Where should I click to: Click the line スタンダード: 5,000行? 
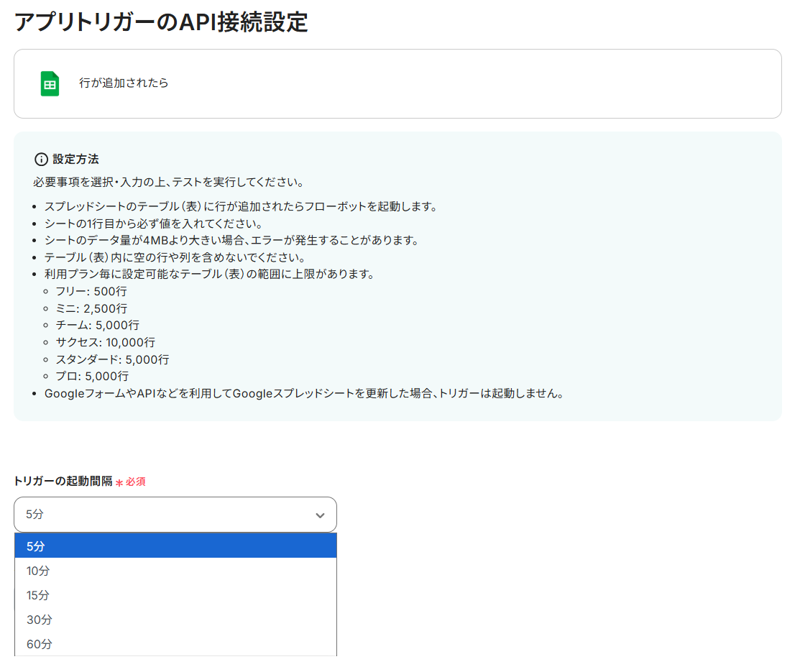(x=112, y=360)
